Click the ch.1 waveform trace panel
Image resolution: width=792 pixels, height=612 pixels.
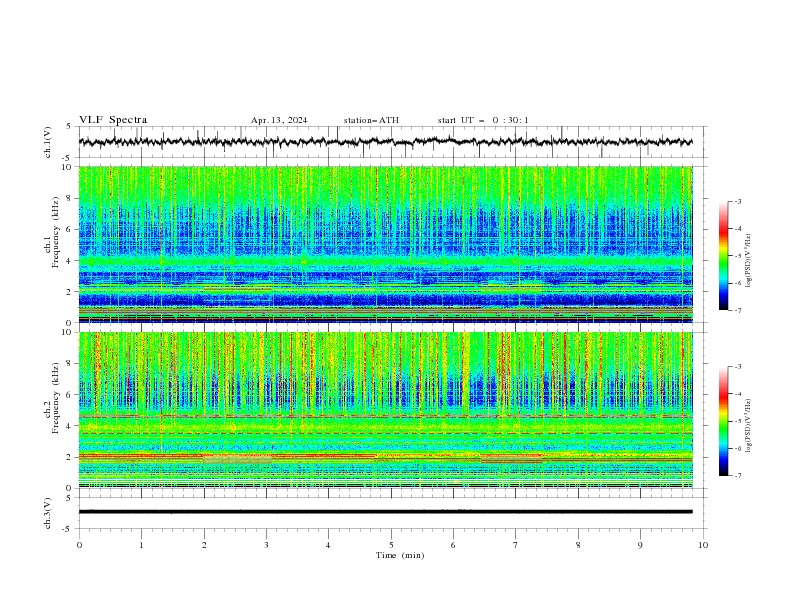click(393, 142)
